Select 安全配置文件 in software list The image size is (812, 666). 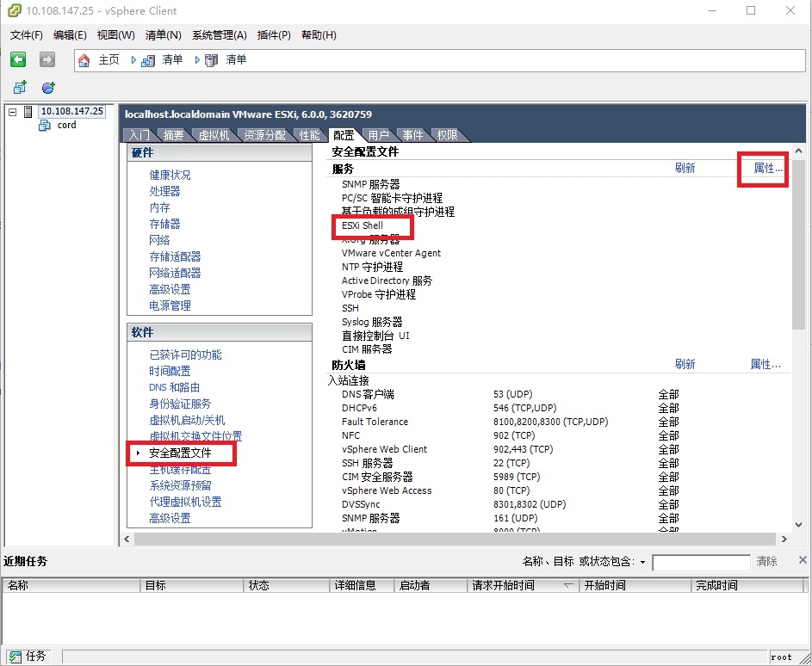(180, 453)
